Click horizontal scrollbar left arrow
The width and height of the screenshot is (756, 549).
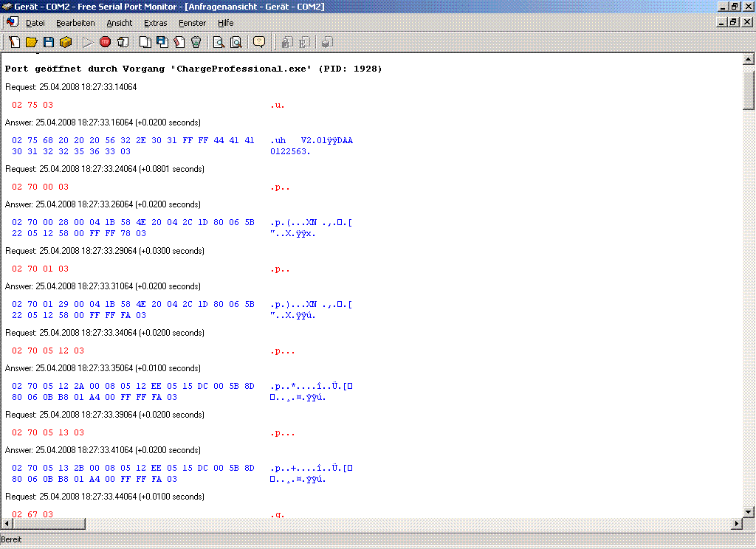6,523
